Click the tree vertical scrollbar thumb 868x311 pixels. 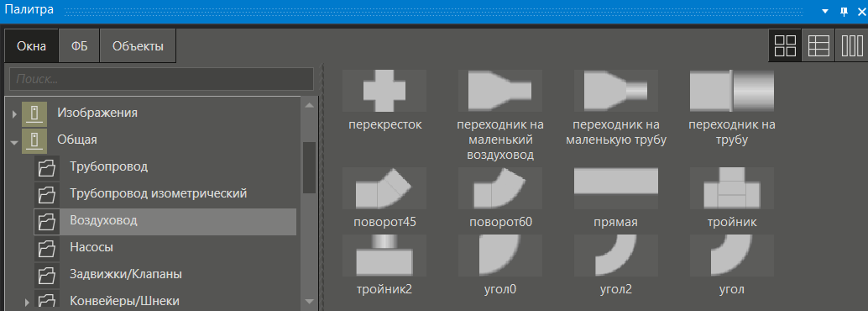tap(310, 167)
